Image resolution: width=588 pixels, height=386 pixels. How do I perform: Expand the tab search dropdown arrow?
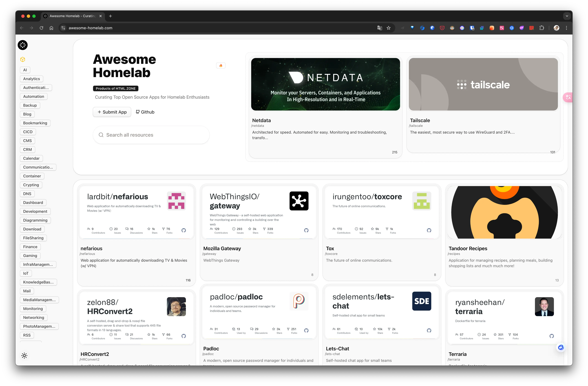[x=567, y=16]
